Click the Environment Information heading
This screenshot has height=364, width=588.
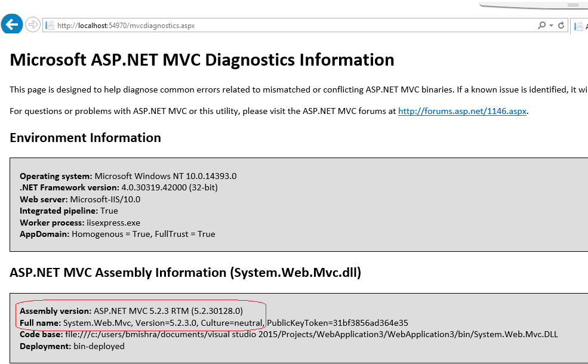(85, 138)
